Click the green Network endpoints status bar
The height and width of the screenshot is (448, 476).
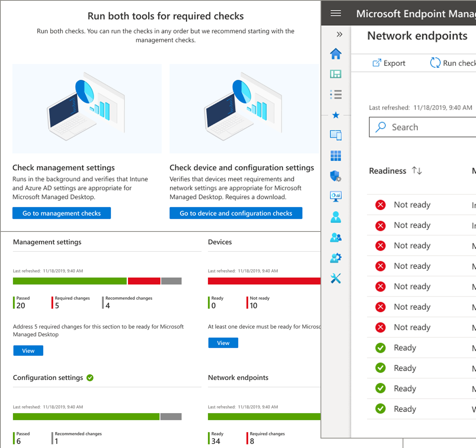coord(264,417)
